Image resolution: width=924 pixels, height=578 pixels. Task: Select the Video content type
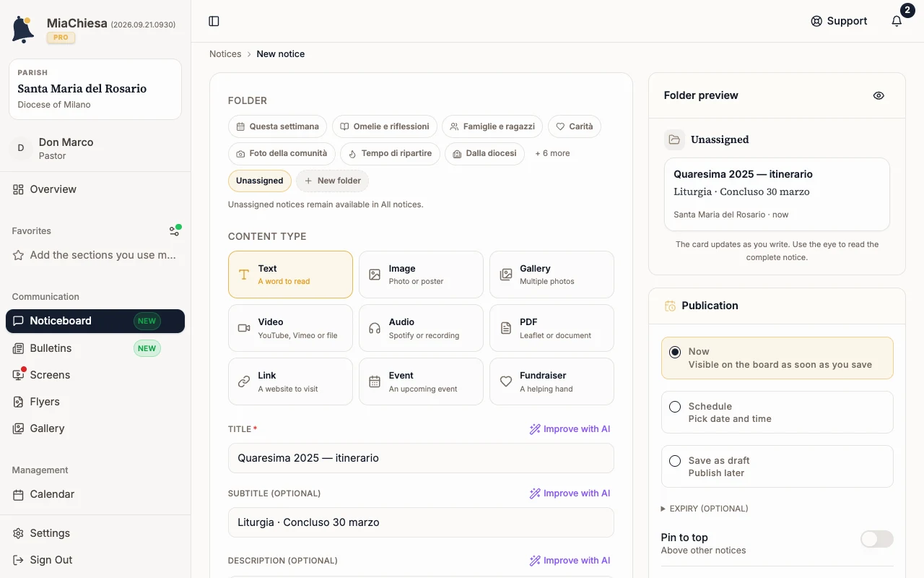[x=290, y=328]
